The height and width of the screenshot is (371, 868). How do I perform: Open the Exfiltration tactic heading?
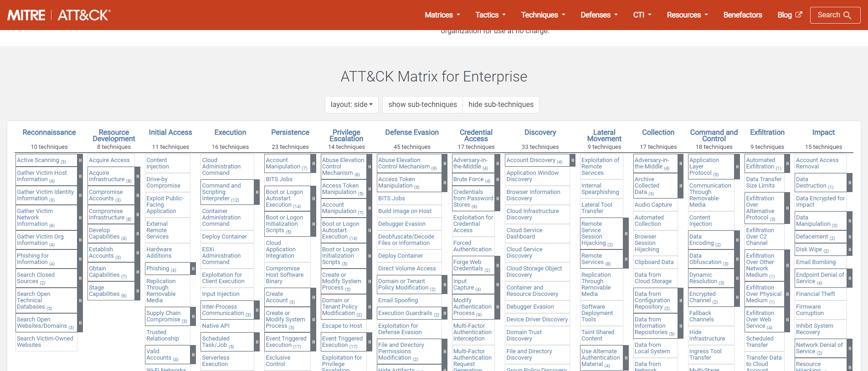pos(767,132)
